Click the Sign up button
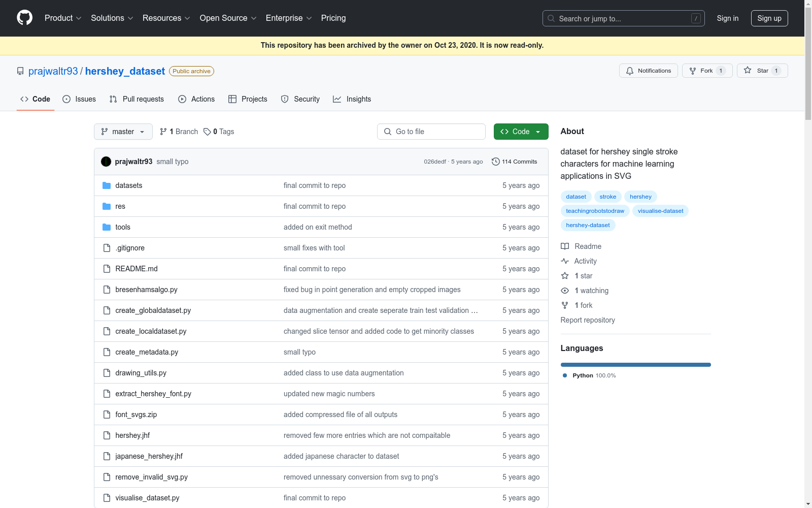This screenshot has width=812, height=508. click(769, 18)
